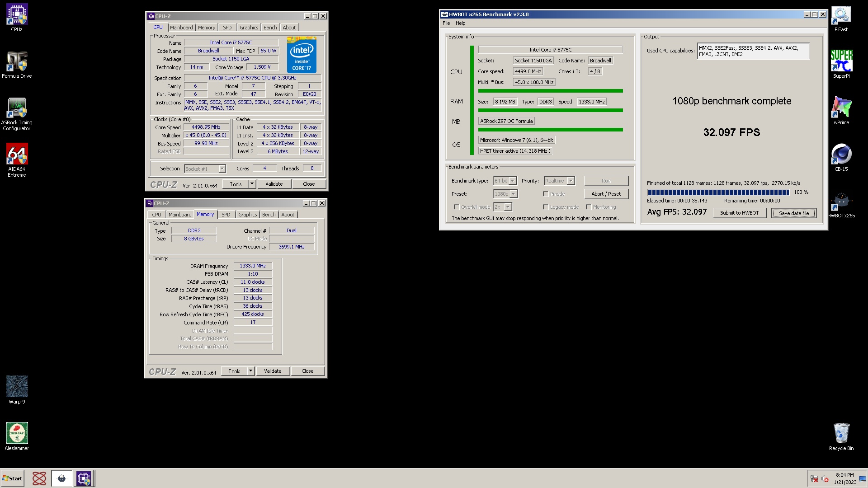Click the Run benchmark button
This screenshot has height=488, width=868.
click(x=606, y=181)
